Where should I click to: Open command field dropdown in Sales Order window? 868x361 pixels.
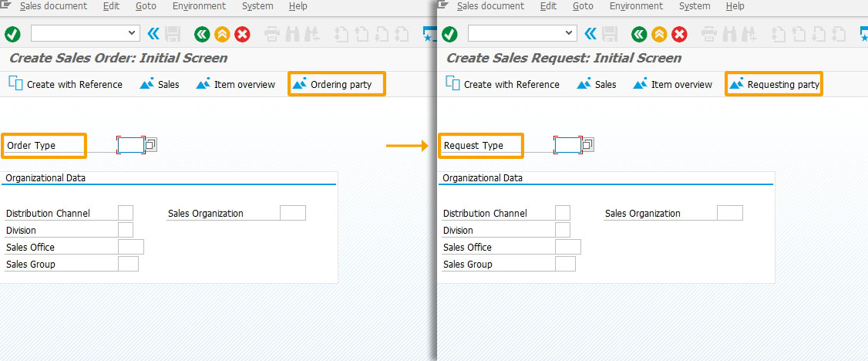pyautogui.click(x=132, y=34)
